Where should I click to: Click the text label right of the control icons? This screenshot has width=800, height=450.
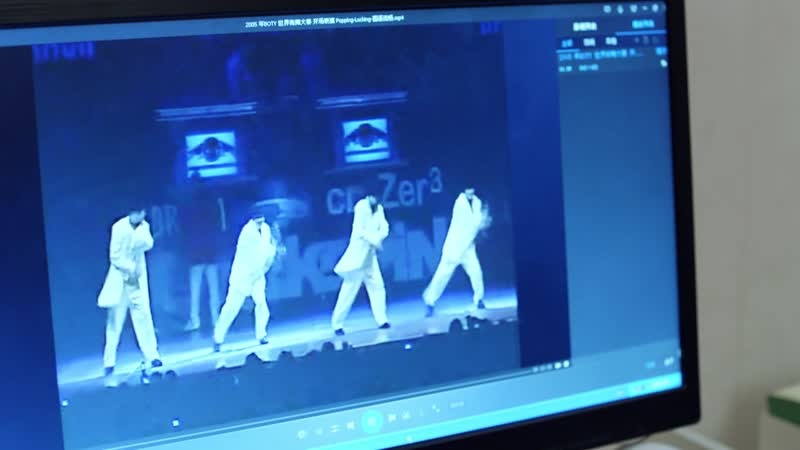457,405
